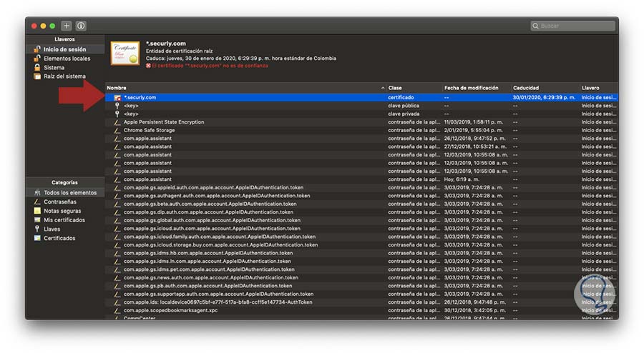This screenshot has height=353, width=644.
Task: Click the Inicio de sesión unlocked padlock icon
Action: tap(37, 49)
